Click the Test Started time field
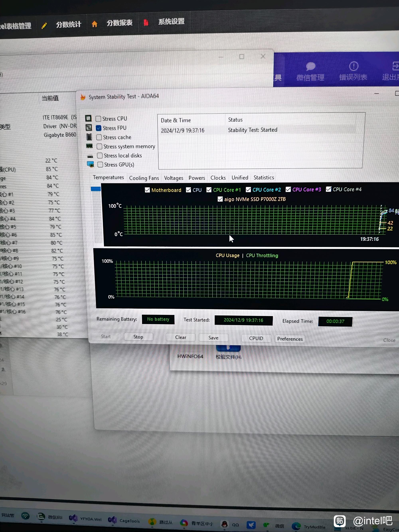Screen dimensions: 399x532 [x=243, y=320]
